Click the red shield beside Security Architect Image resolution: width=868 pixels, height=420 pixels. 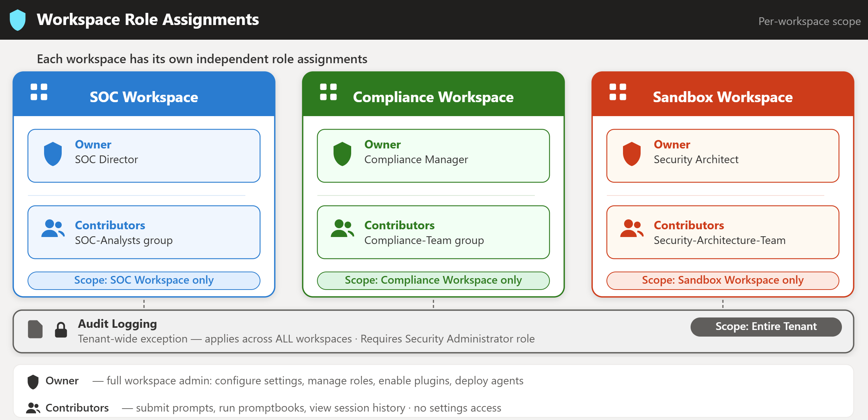click(632, 154)
